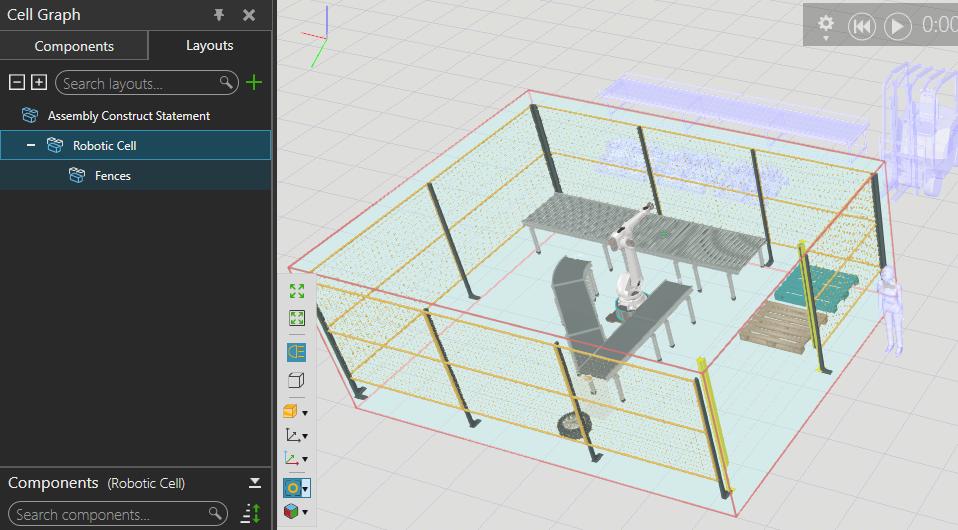Image resolution: width=958 pixels, height=530 pixels.
Task: Collapse all layouts with minus box
Action: [x=17, y=82]
